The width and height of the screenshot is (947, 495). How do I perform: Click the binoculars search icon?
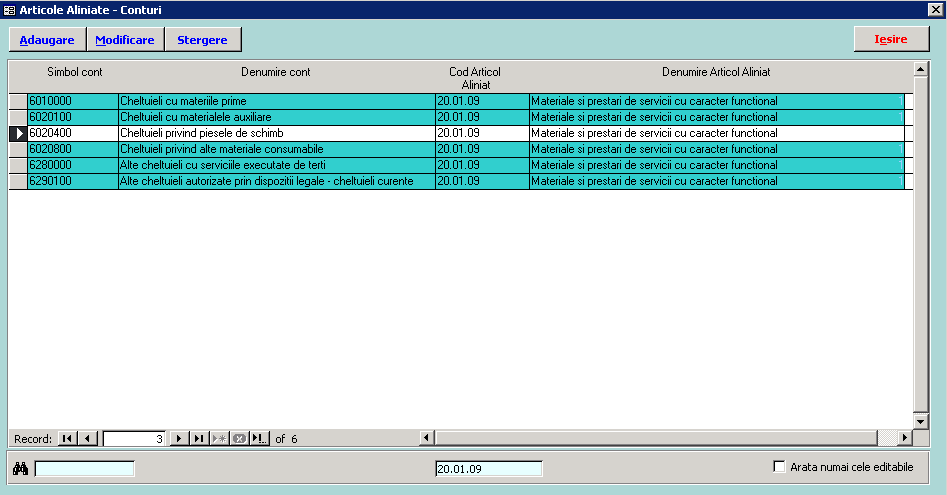click(20, 469)
